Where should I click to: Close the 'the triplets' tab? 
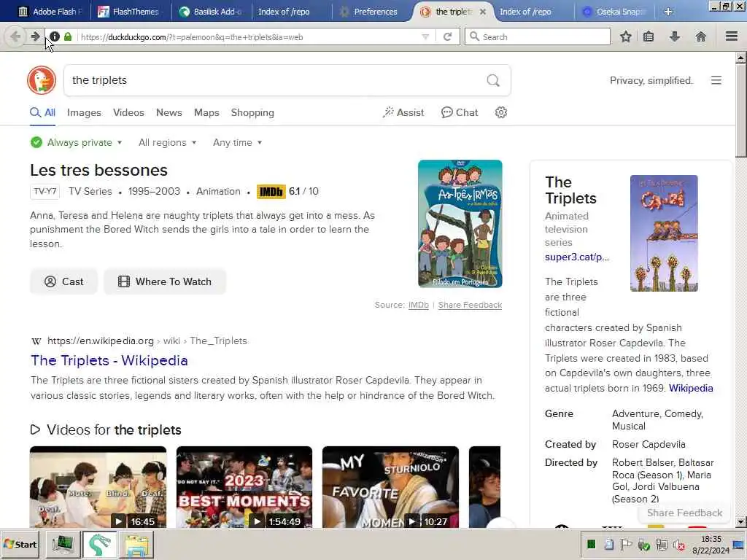[483, 12]
